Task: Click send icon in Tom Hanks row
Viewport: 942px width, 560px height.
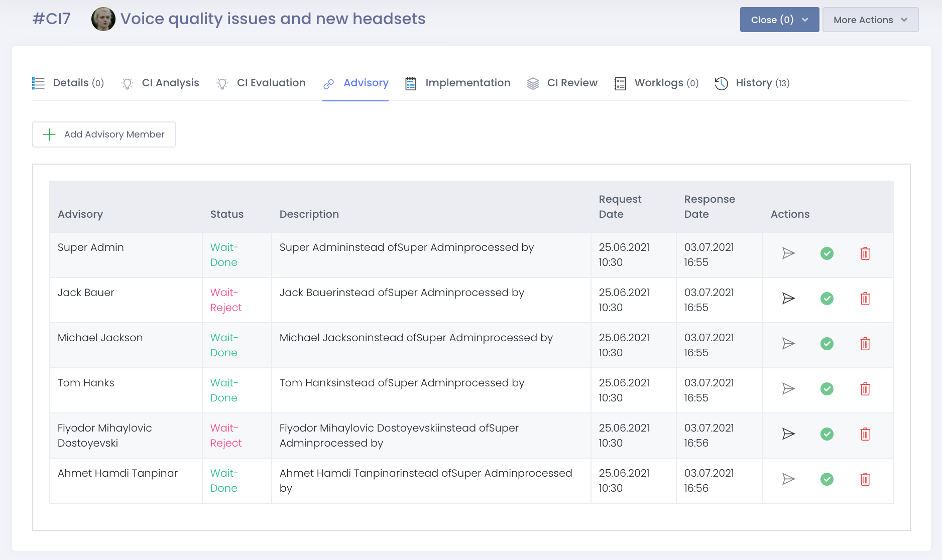Action: 788,389
